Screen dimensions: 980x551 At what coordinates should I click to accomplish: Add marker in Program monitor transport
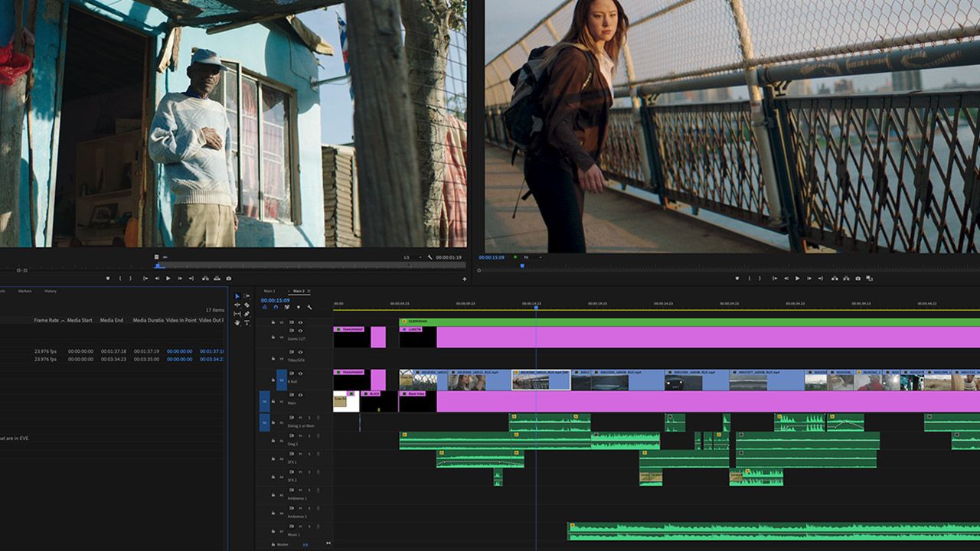[x=737, y=279]
